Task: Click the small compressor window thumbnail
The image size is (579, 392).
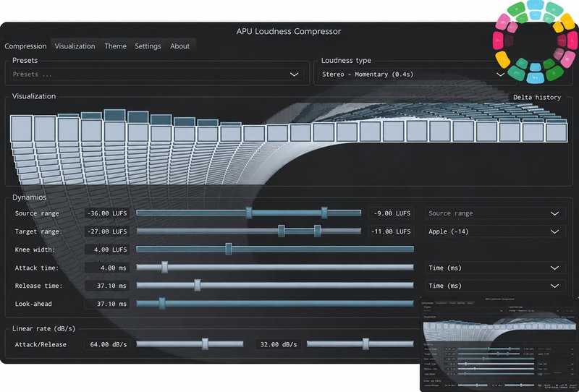Action: coord(499,344)
